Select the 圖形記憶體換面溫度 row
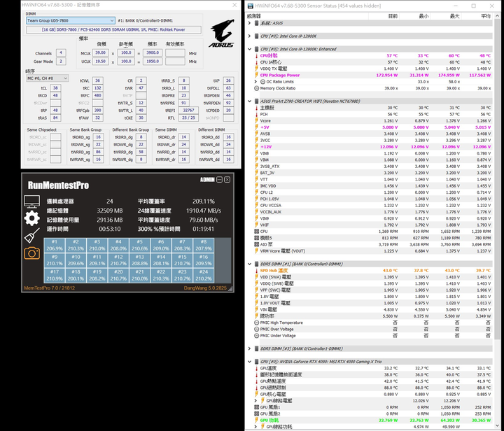The image size is (504, 431). (x=373, y=374)
